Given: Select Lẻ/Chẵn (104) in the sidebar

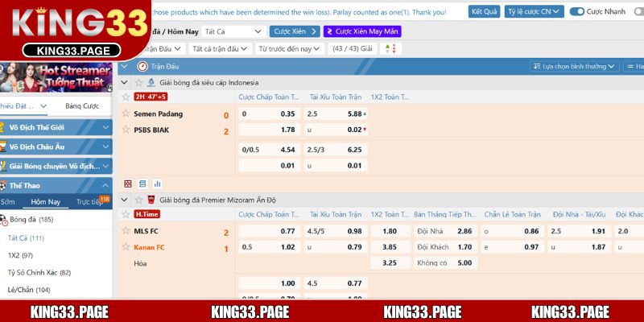Looking at the screenshot, I should click(x=28, y=290).
